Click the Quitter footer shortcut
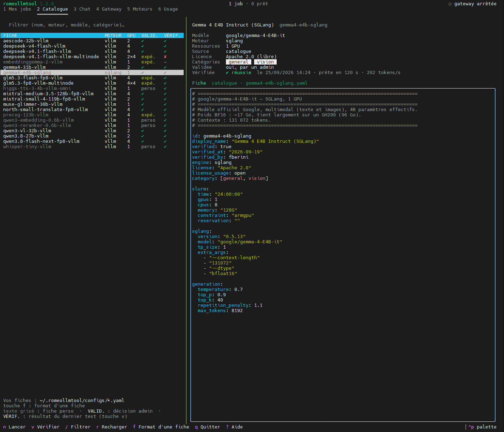The height and width of the screenshot is (432, 504). pos(208,427)
